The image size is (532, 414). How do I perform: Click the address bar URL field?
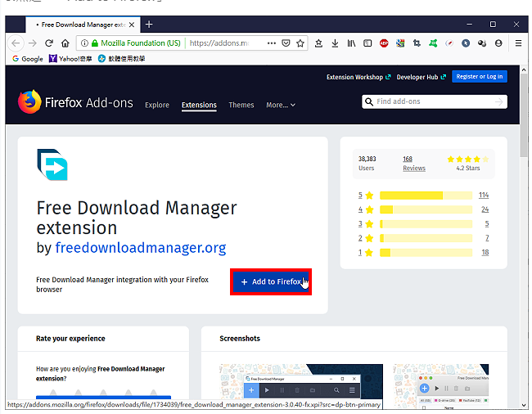(219, 43)
